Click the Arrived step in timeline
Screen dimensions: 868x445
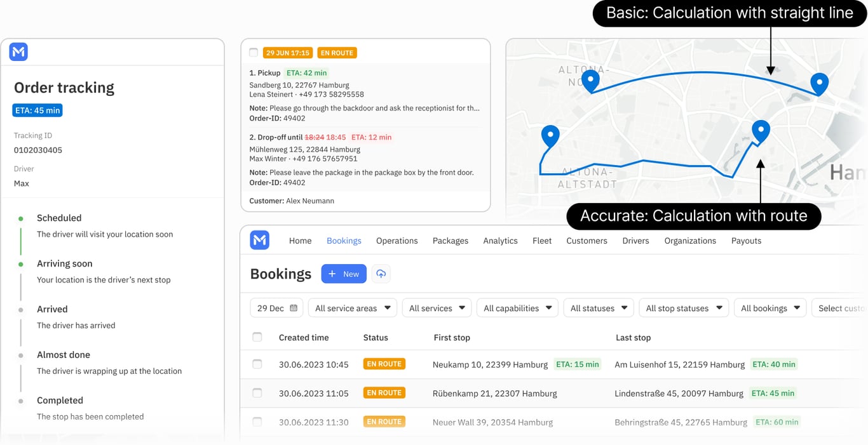[52, 309]
